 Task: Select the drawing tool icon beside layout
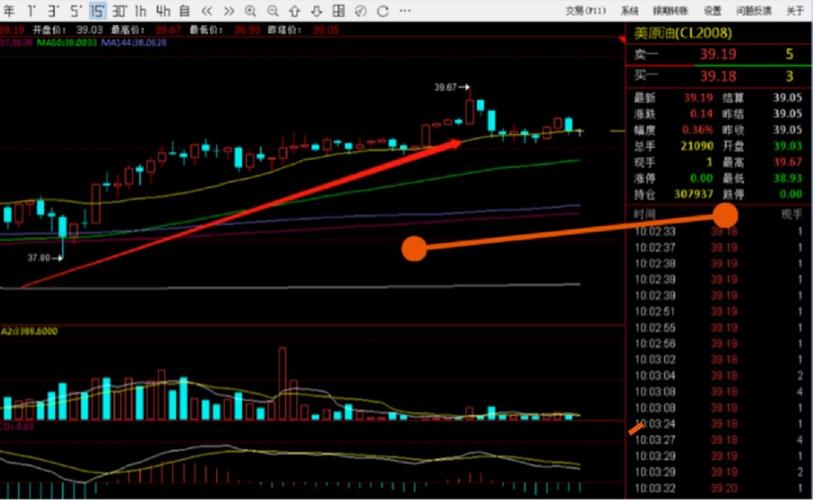[361, 11]
